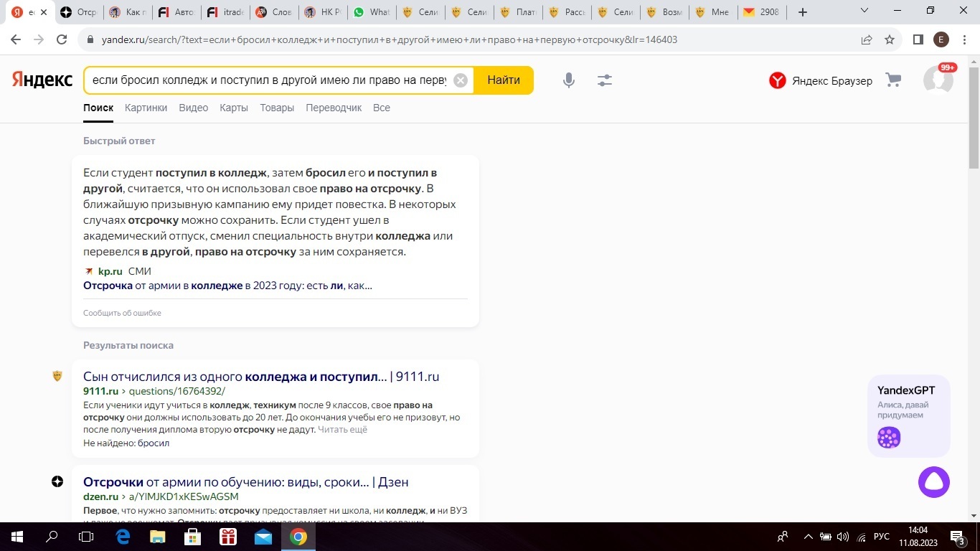Switch to the "Плат" tab

pyautogui.click(x=517, y=12)
